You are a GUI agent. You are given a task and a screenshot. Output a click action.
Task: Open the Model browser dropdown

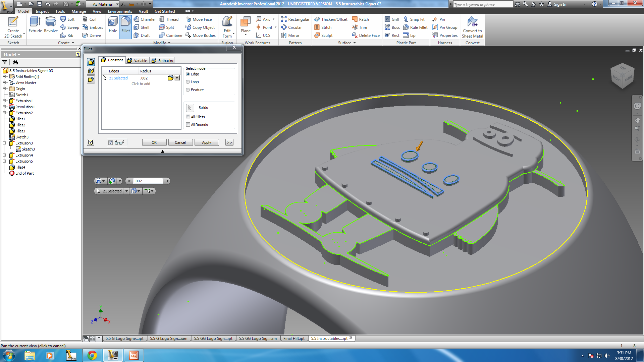pos(12,55)
